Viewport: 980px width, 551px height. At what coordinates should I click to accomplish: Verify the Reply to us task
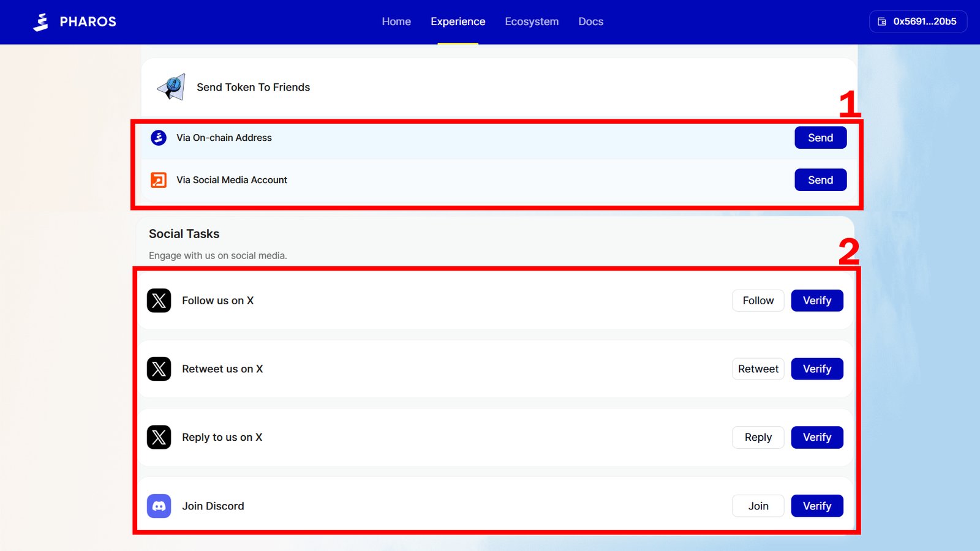pyautogui.click(x=816, y=438)
